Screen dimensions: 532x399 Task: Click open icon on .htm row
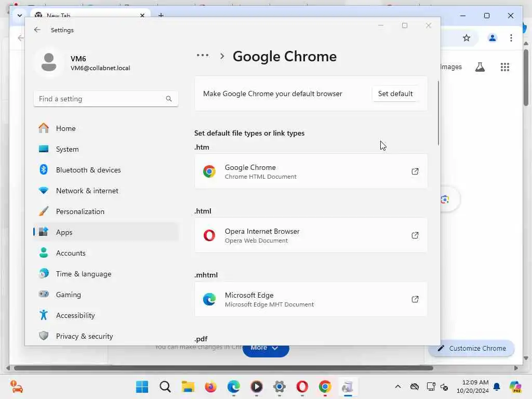415,171
